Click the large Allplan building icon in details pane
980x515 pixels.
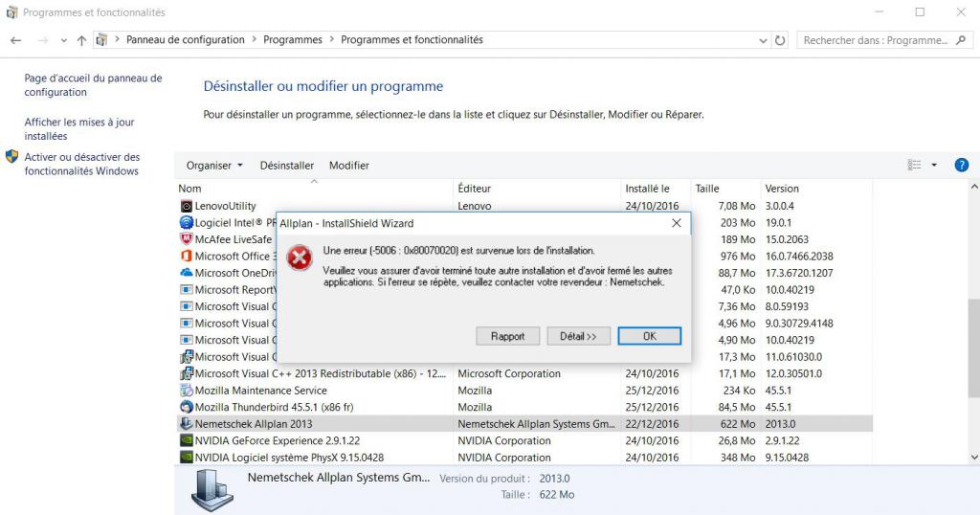[x=212, y=491]
